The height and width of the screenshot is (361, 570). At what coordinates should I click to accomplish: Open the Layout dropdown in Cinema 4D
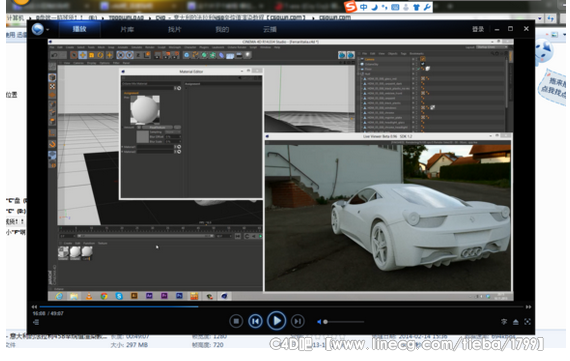click(x=491, y=47)
